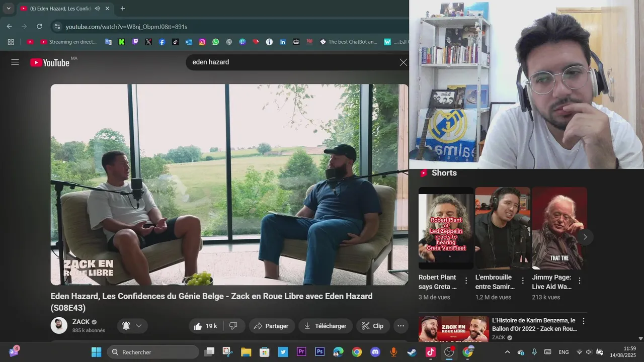Viewport: 644px width, 362px height.
Task: Open the Twitch bookmark
Action: point(135,42)
